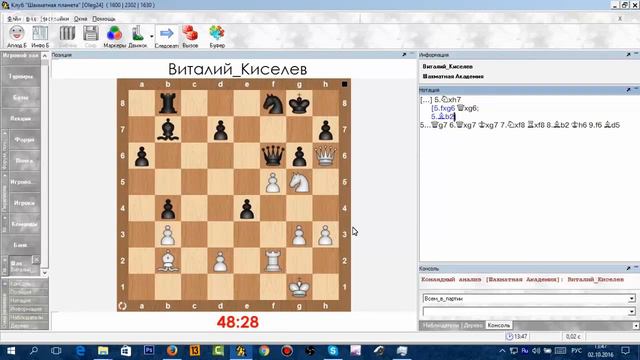Close the Виталий game tab in sidebar
Viewport: 640px width, 360px height.
[x=36, y=259]
